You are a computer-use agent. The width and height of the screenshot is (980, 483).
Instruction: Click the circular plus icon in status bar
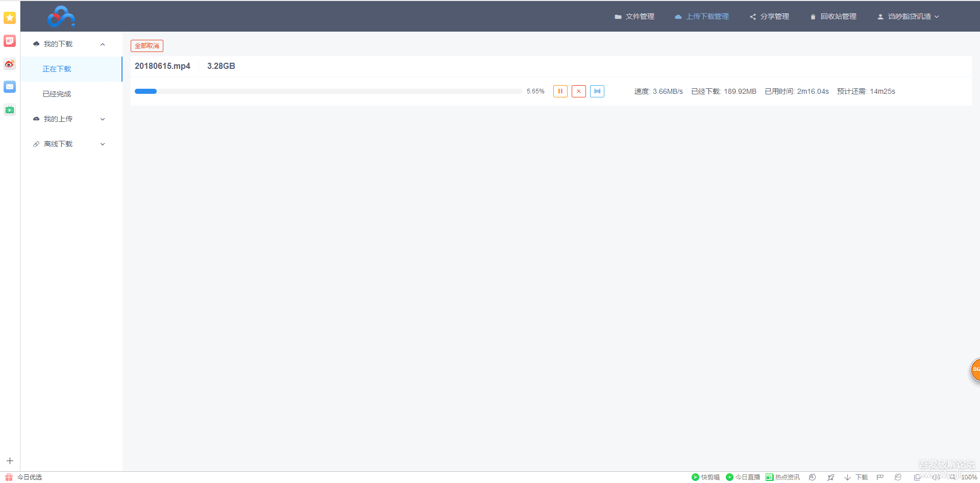coord(812,477)
